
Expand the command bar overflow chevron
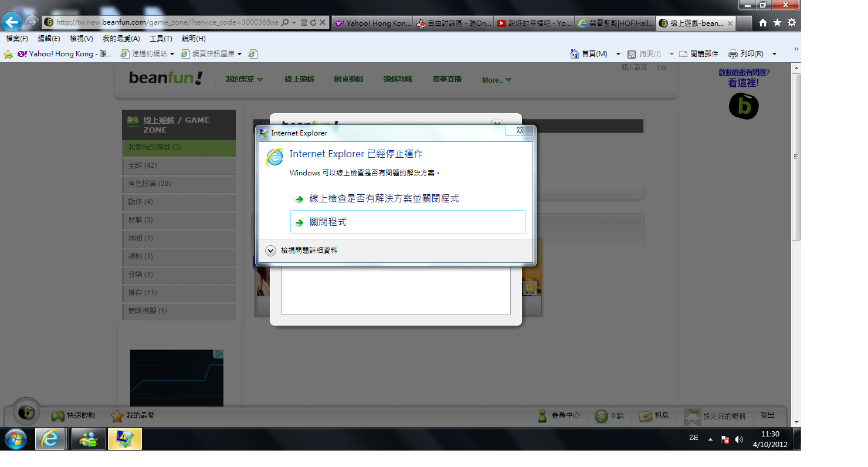tap(796, 49)
